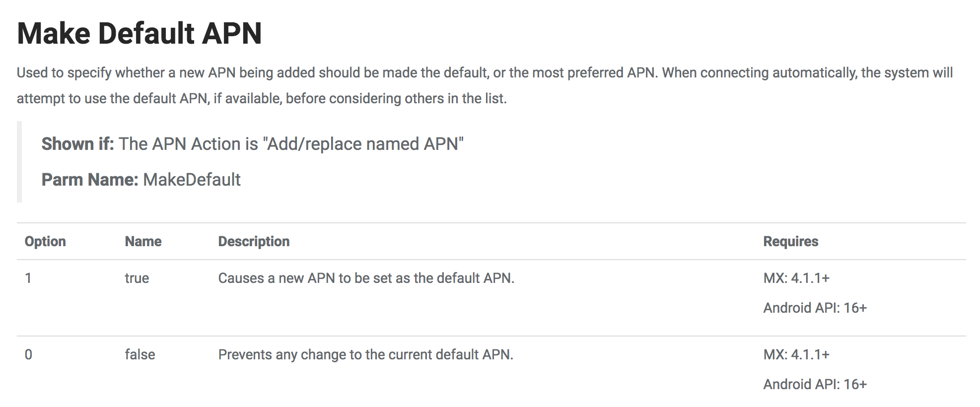Select the MakeDefault parameter name text
The image size is (980, 407).
coord(192,180)
